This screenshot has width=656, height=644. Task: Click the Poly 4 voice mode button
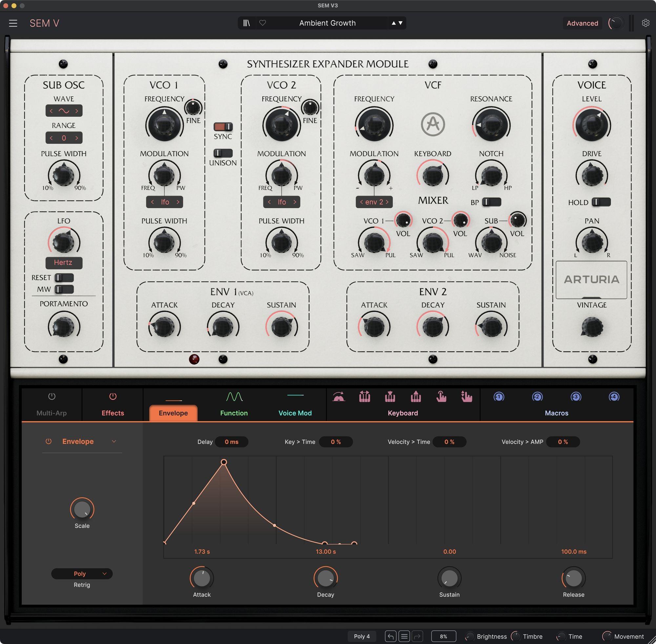(361, 636)
